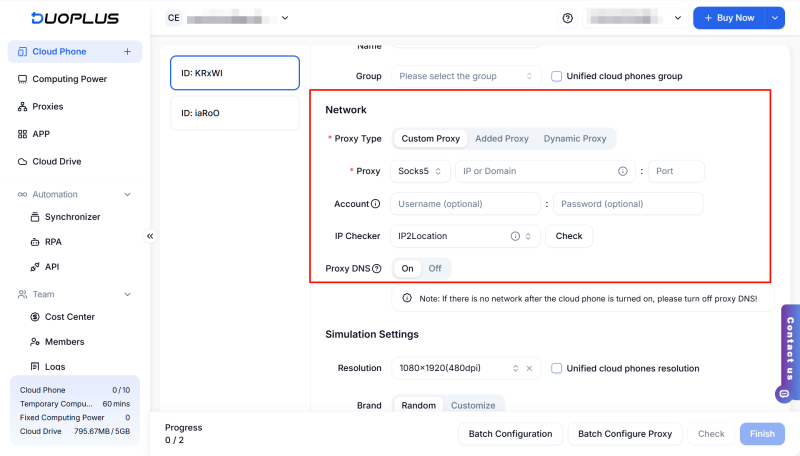Click the Port input field

[x=677, y=171]
